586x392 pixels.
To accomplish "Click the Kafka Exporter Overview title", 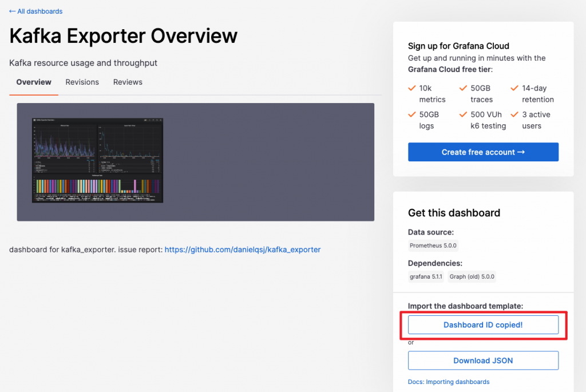I will pyautogui.click(x=124, y=36).
